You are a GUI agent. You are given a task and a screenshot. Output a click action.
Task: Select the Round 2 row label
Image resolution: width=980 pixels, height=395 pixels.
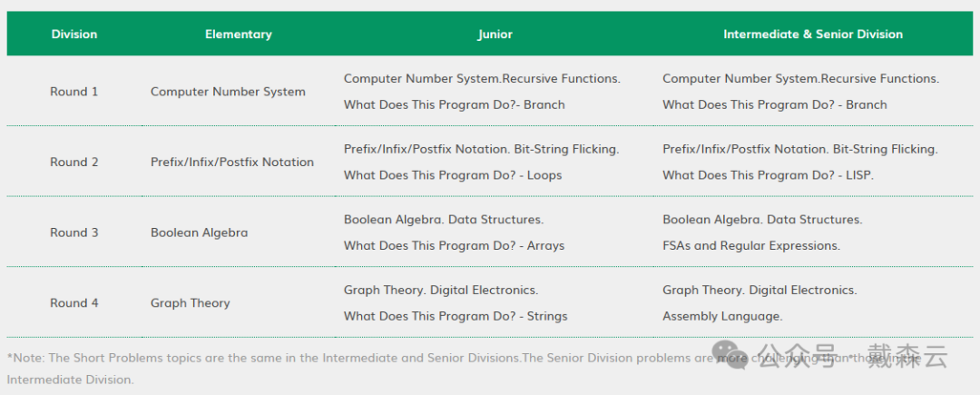(74, 163)
